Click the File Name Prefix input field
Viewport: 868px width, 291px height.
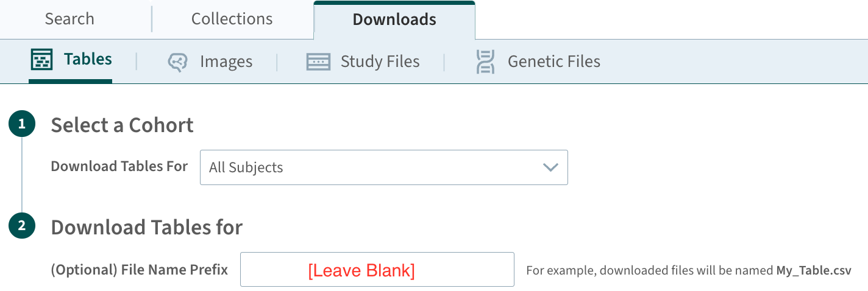[x=377, y=270]
